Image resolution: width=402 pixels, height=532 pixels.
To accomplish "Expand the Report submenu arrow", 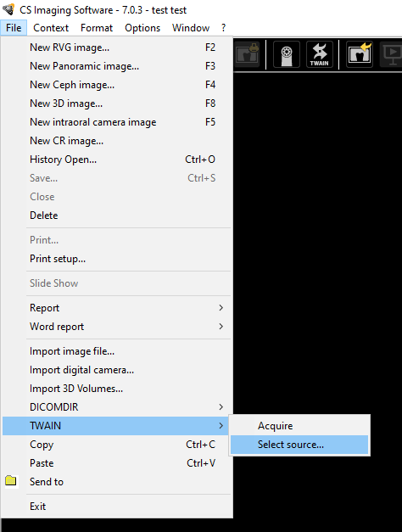I will 221,308.
